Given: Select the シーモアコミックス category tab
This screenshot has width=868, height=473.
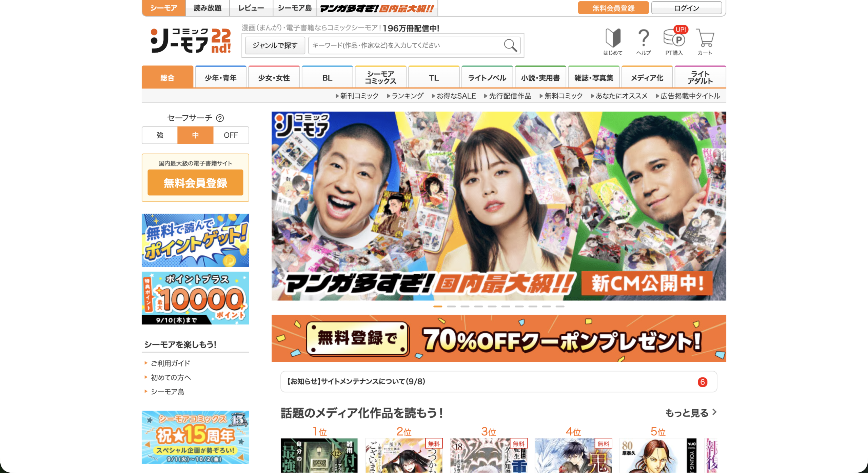Looking at the screenshot, I should (381, 77).
